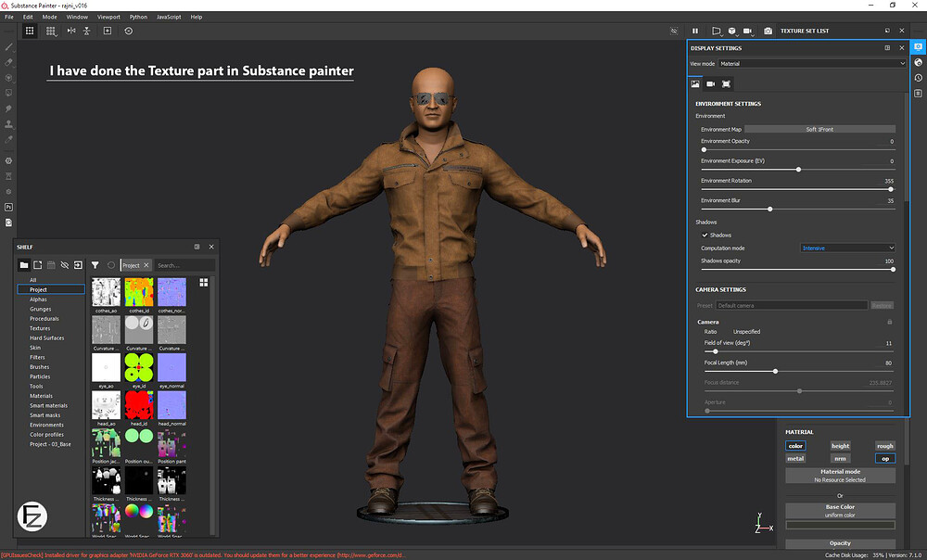The width and height of the screenshot is (927, 560).
Task: Switch to Camera settings tab in Display Settings
Action: pos(711,84)
